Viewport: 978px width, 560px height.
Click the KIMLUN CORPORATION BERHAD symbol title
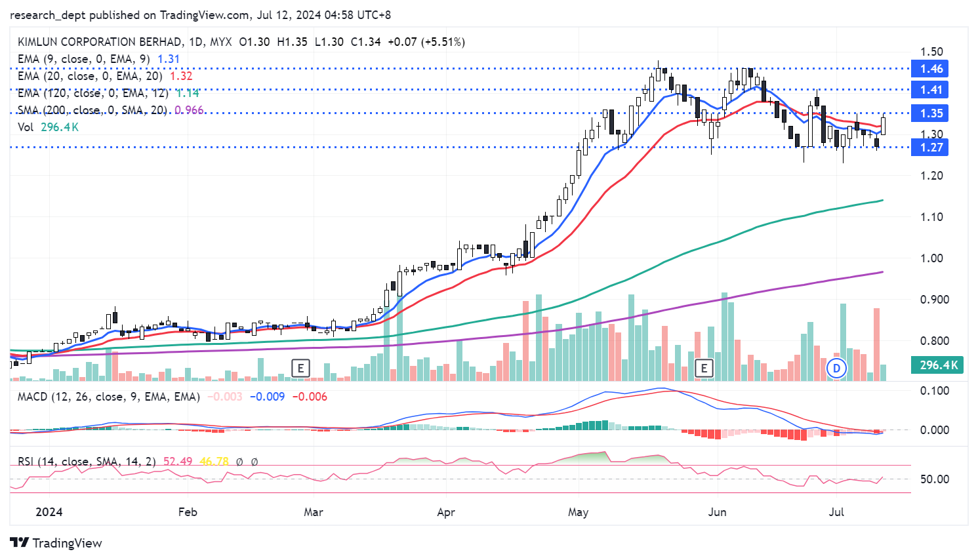(100, 42)
